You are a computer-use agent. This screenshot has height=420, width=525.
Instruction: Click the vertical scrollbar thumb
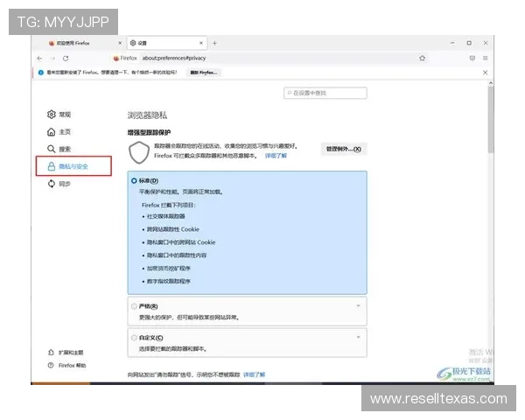[491, 119]
